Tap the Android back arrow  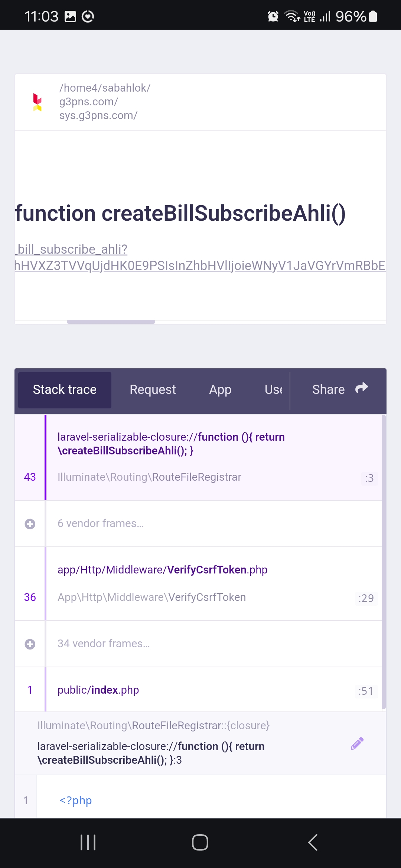tap(313, 842)
